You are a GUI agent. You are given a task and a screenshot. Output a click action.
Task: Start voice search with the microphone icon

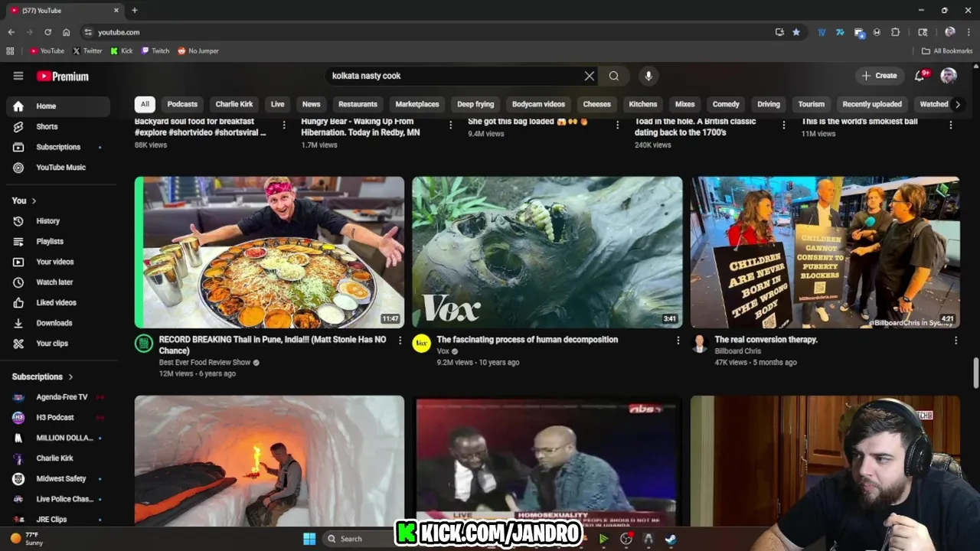pos(648,76)
